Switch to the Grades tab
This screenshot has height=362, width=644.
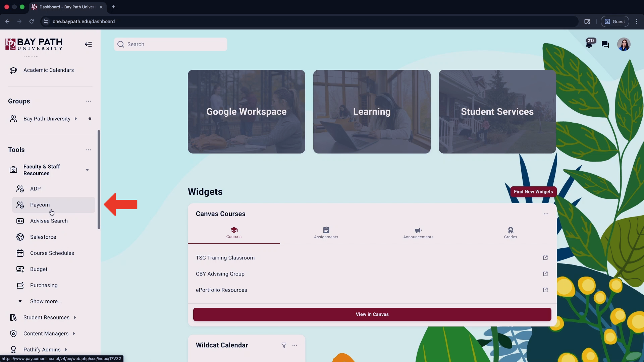pyautogui.click(x=510, y=233)
